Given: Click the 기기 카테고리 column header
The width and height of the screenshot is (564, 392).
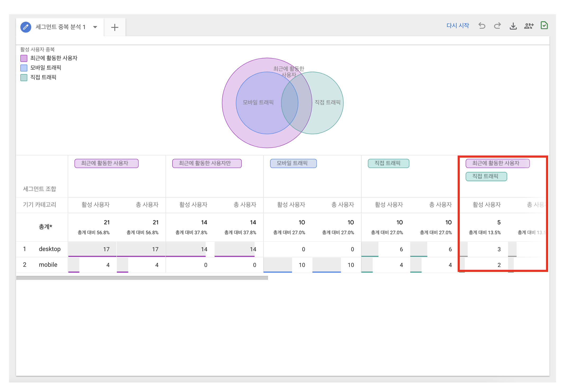Looking at the screenshot, I should click(39, 204).
